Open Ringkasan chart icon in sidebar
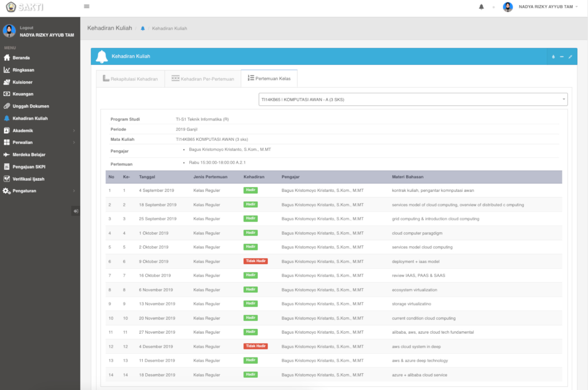Viewport: 588px width, 390px height. pos(7,70)
